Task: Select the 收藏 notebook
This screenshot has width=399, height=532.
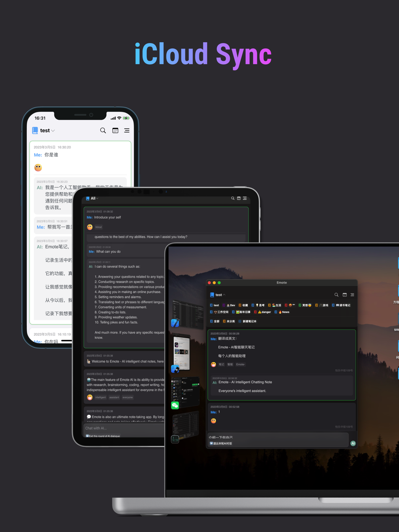Action: pyautogui.click(x=243, y=305)
